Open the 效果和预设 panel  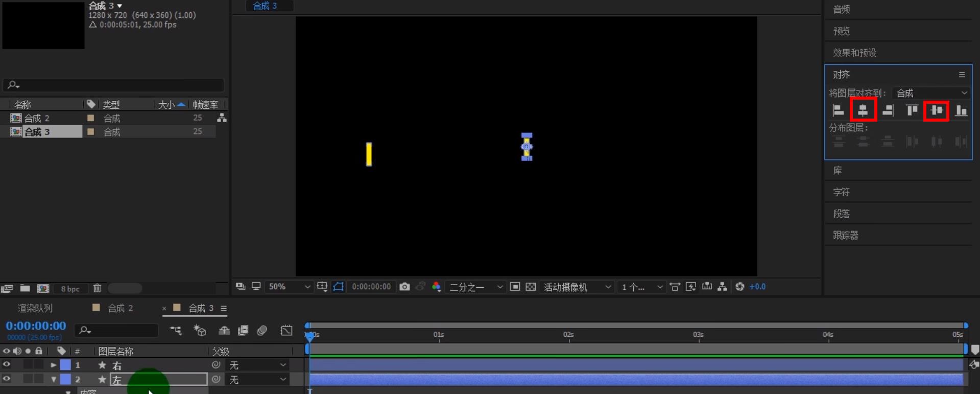click(854, 53)
